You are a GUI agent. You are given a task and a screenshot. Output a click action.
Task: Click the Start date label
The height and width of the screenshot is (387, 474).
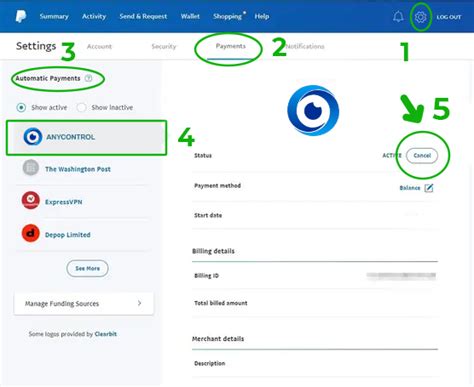coord(208,215)
